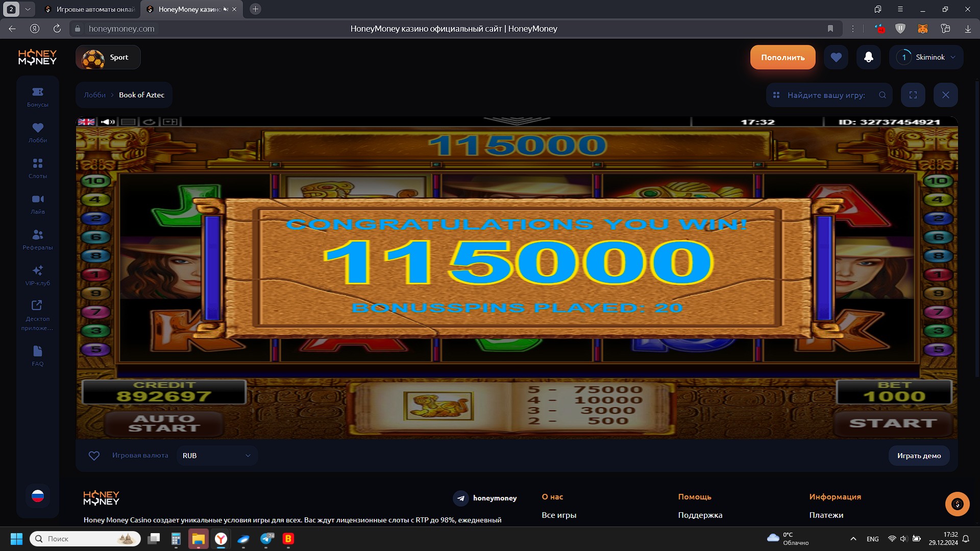The height and width of the screenshot is (551, 980).
Task: Switch game to fullscreen mode
Action: point(913,95)
